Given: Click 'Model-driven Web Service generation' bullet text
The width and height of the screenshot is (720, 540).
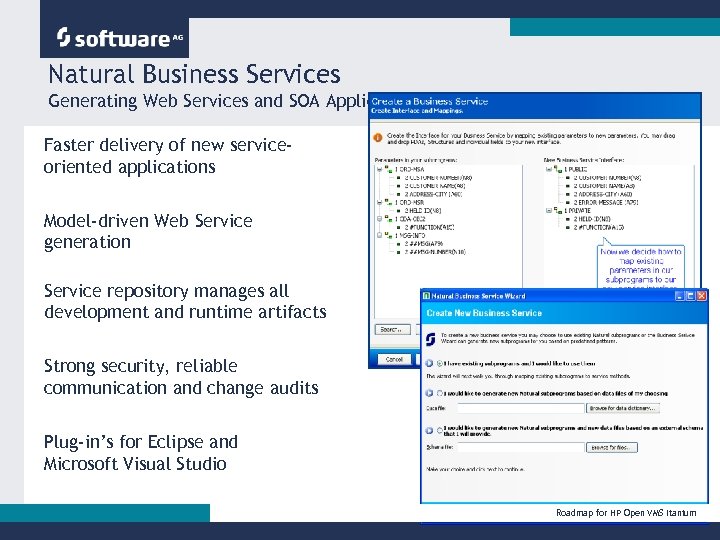Looking at the screenshot, I should pos(148,231).
